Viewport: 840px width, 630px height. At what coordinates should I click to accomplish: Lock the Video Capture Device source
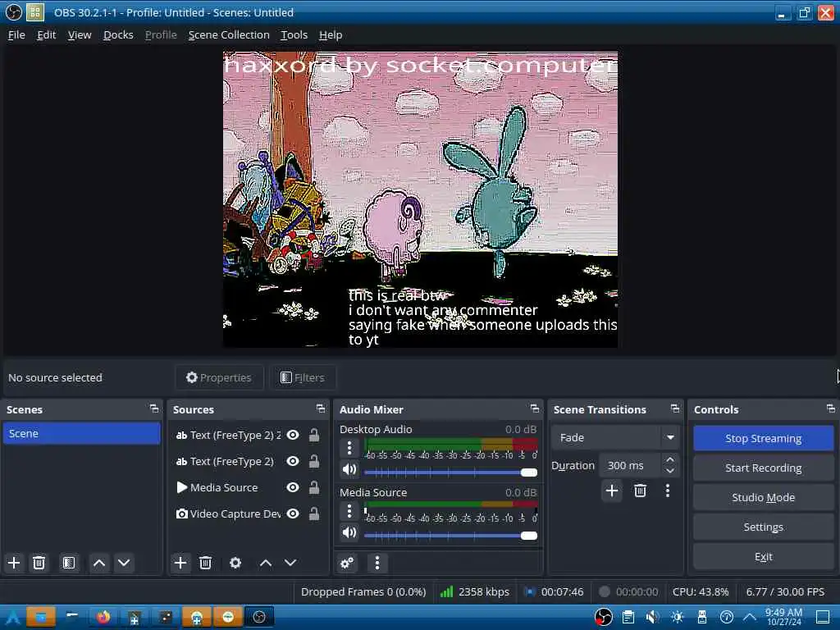(x=314, y=514)
